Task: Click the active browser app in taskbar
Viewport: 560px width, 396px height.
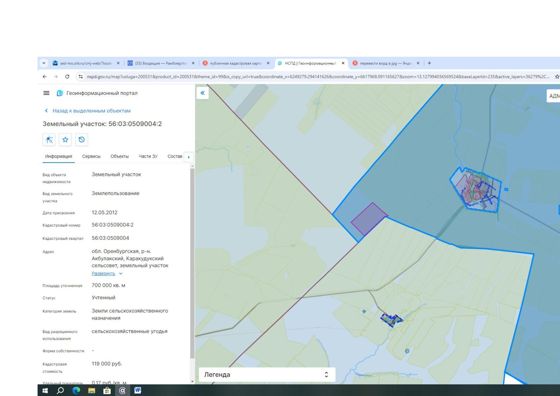Action: [x=122, y=391]
